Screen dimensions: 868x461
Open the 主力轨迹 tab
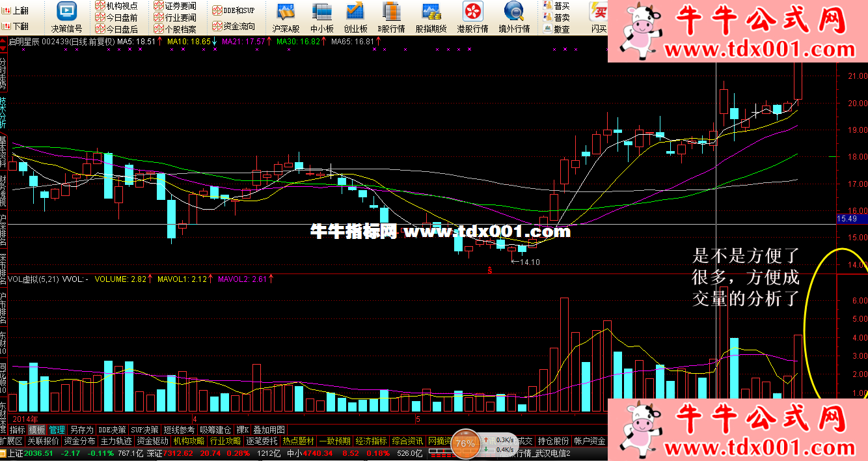coord(116,441)
